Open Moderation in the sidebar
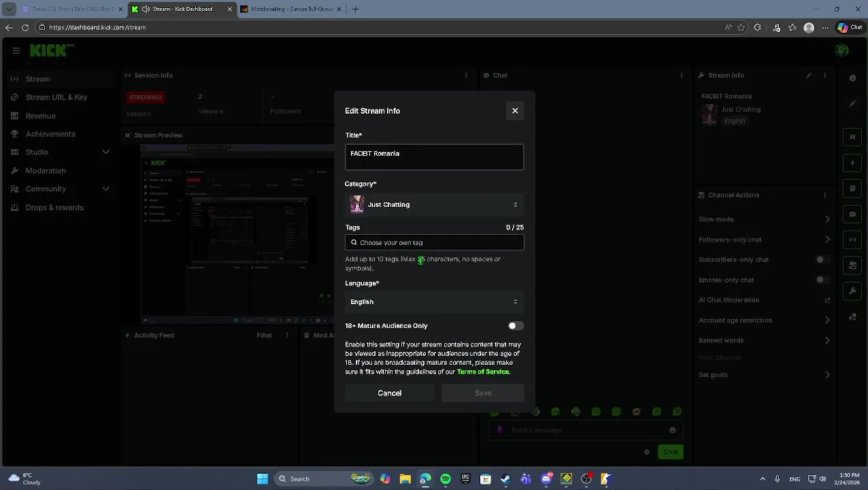Viewport: 868px width, 490px height. 59,171
